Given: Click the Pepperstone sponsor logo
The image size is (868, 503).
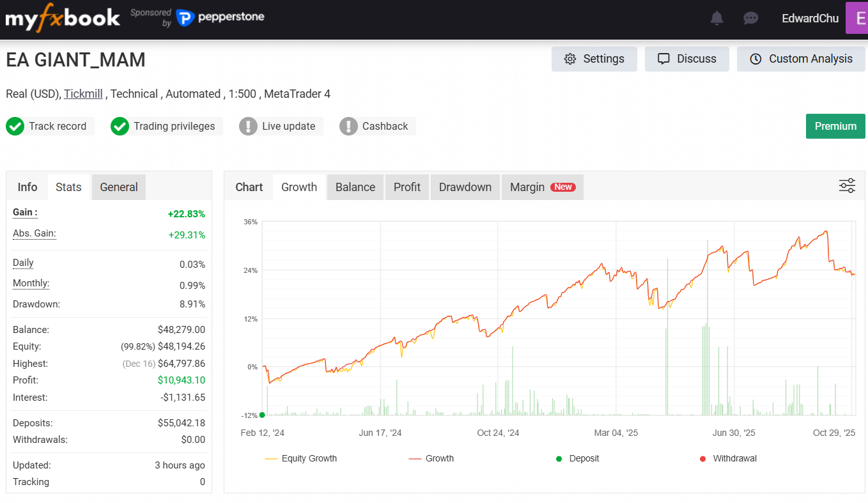Looking at the screenshot, I should (221, 18).
